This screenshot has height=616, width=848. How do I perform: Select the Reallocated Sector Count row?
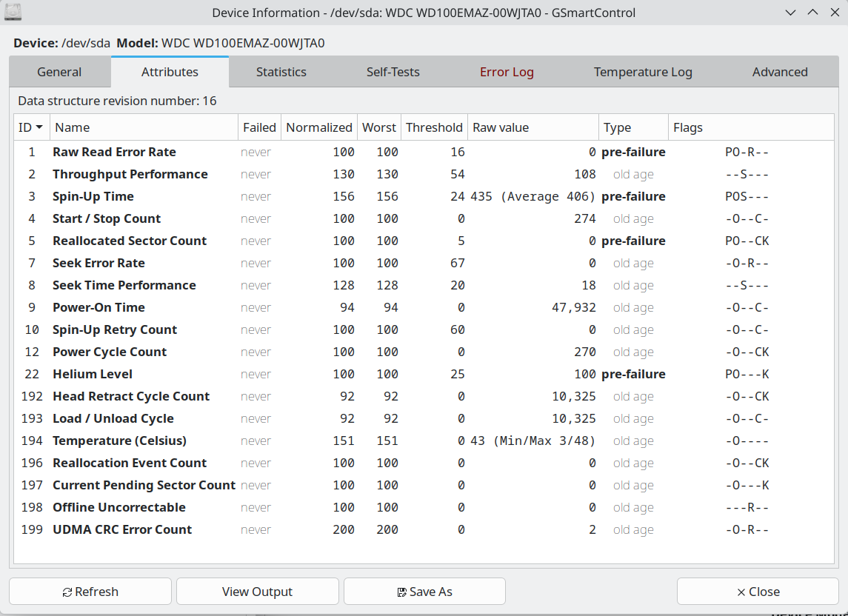click(x=130, y=241)
